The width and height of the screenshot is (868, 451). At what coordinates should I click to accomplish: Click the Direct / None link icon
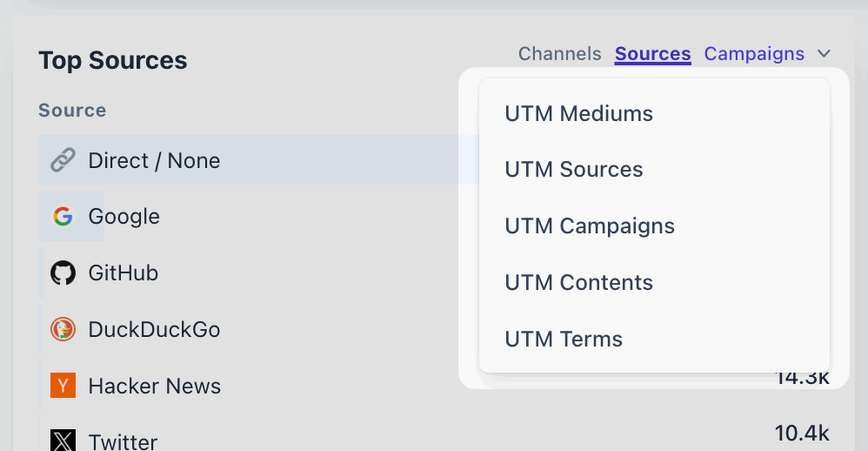tap(63, 160)
